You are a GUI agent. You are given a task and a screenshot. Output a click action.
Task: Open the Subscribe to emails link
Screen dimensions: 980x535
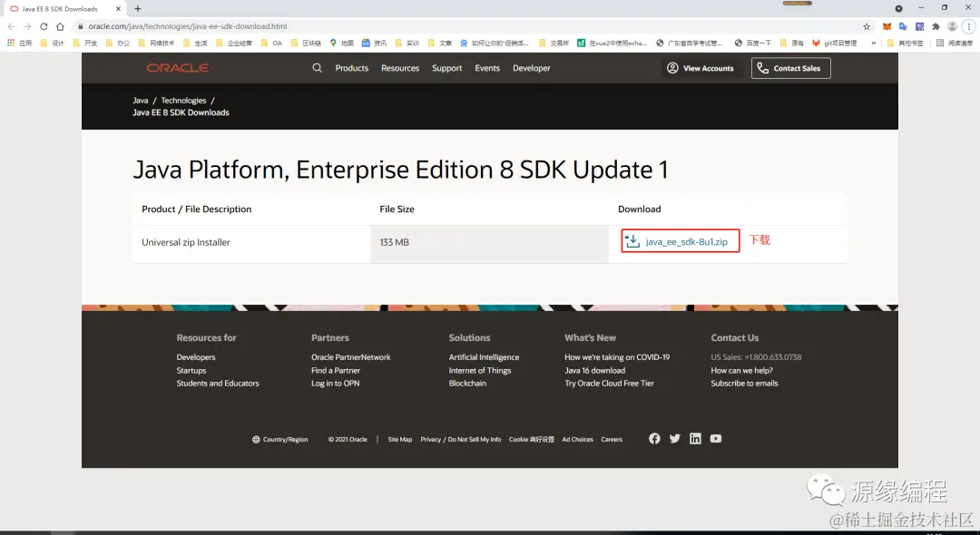point(744,384)
